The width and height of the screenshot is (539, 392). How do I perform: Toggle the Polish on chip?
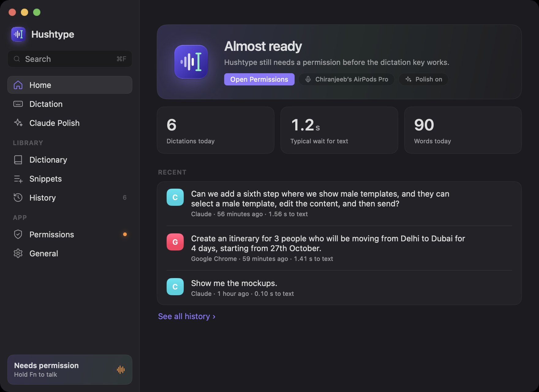point(423,79)
